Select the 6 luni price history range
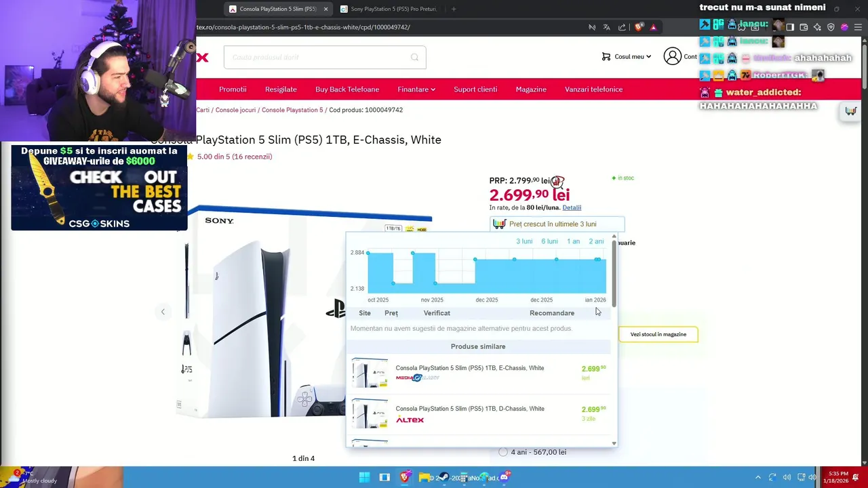 click(549, 241)
